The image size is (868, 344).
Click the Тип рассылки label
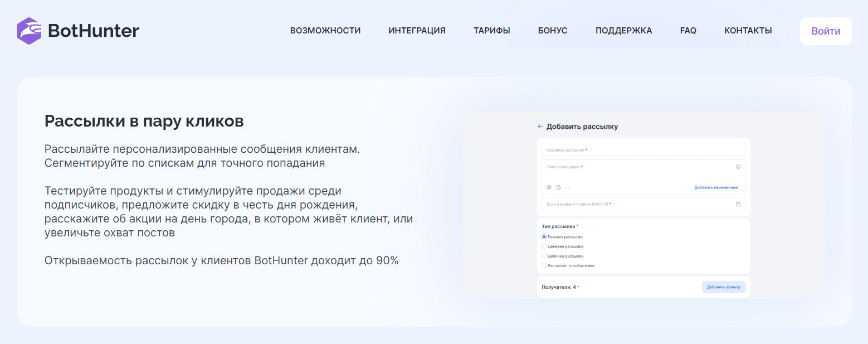pyautogui.click(x=560, y=226)
